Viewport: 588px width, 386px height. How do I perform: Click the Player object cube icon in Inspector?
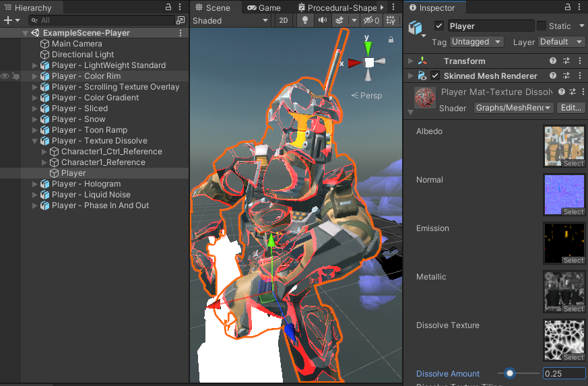coord(415,28)
